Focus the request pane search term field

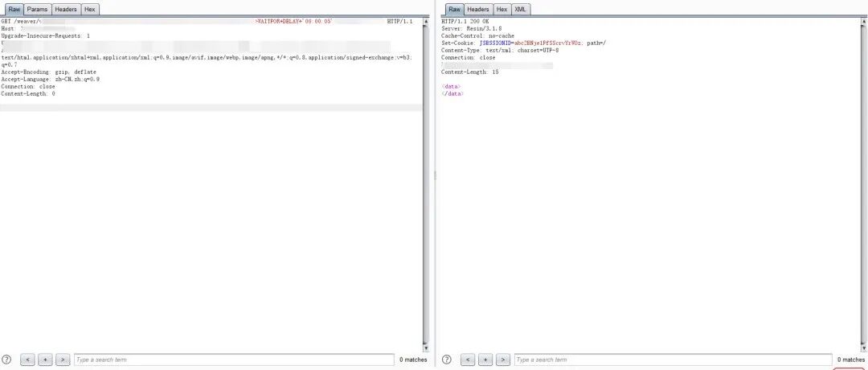(234, 360)
